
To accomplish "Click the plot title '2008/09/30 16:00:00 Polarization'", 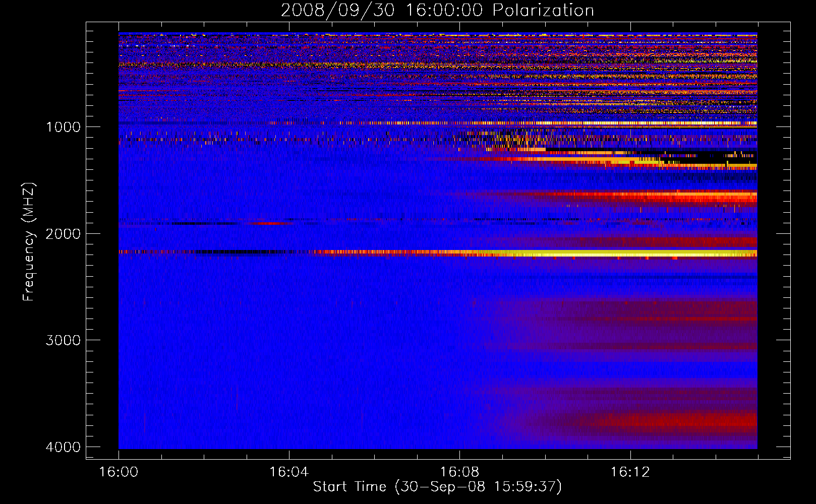I will [x=437, y=10].
